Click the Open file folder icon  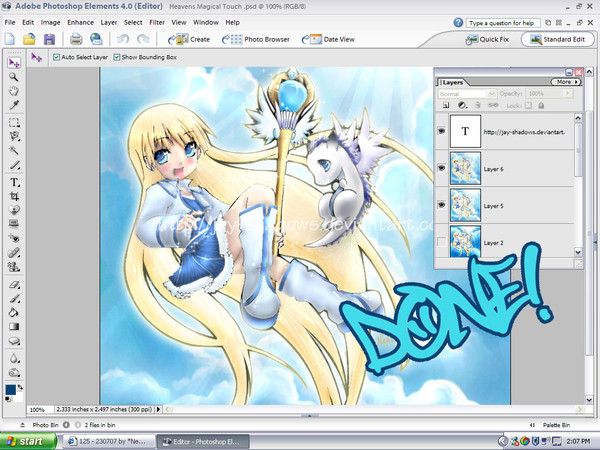point(29,39)
